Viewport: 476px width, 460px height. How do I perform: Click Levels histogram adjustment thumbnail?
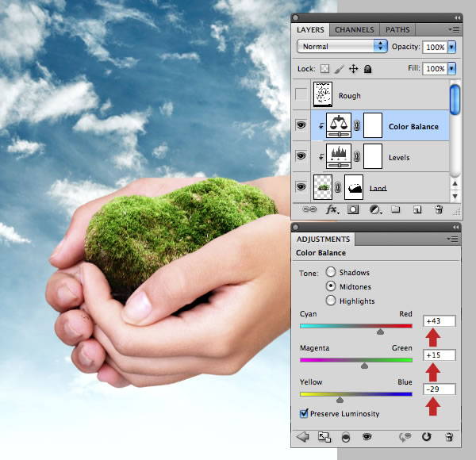point(339,156)
